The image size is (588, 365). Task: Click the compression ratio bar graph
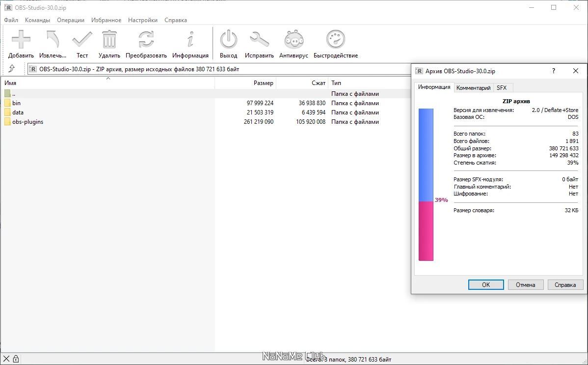426,184
